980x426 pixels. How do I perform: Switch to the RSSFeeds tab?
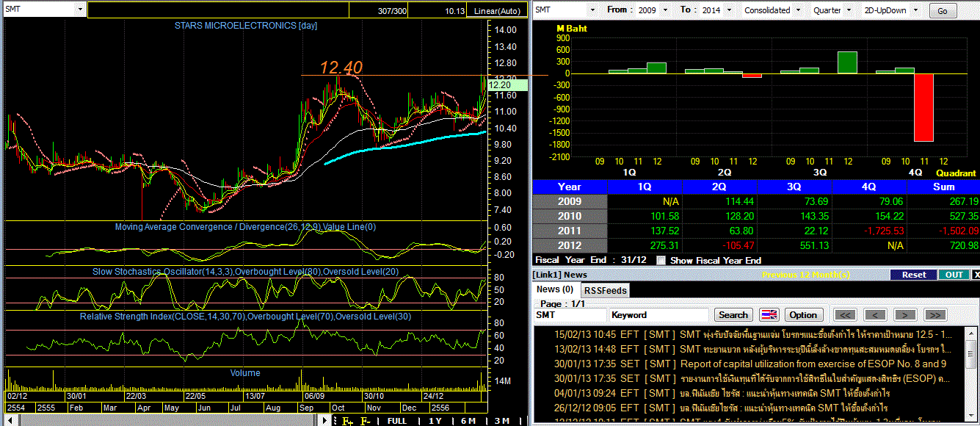point(606,290)
